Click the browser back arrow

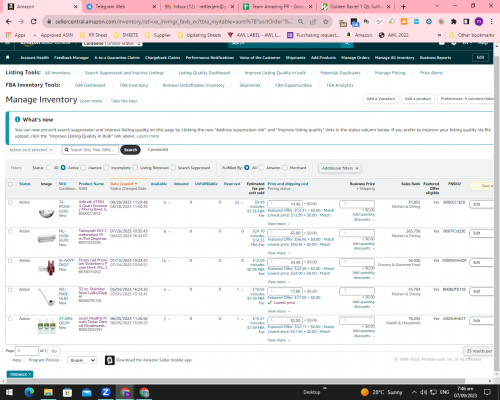click(9, 22)
